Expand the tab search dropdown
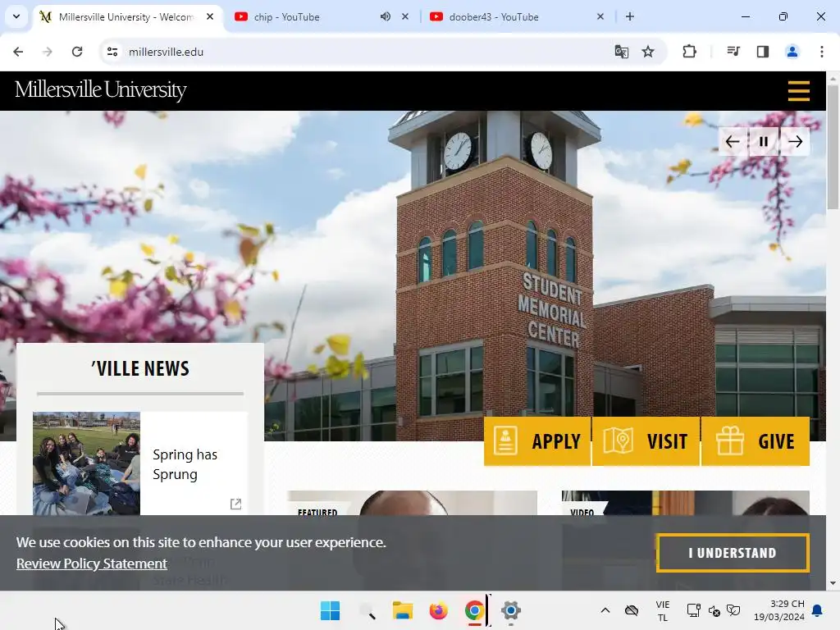Screen dimensions: 840x630 (x=16, y=16)
